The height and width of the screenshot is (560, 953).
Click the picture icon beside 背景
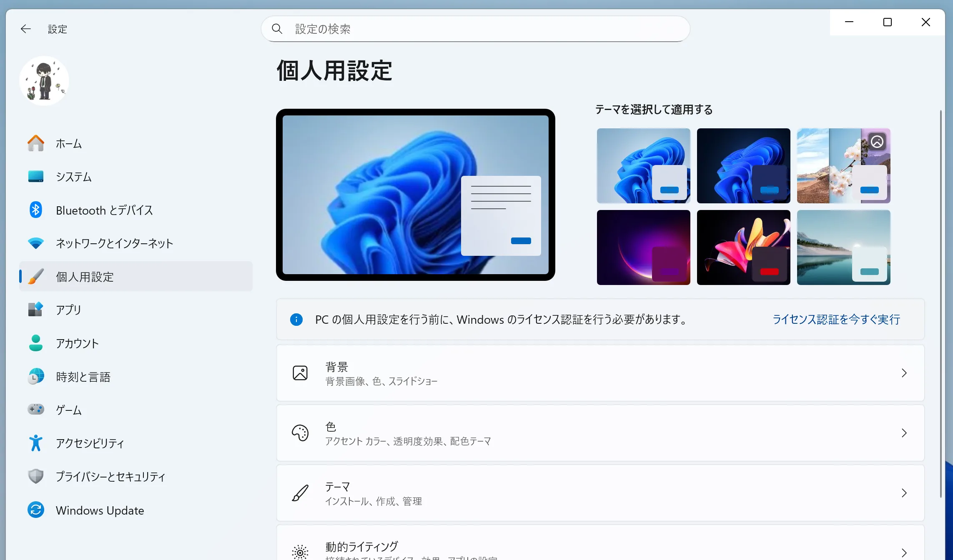pos(300,373)
